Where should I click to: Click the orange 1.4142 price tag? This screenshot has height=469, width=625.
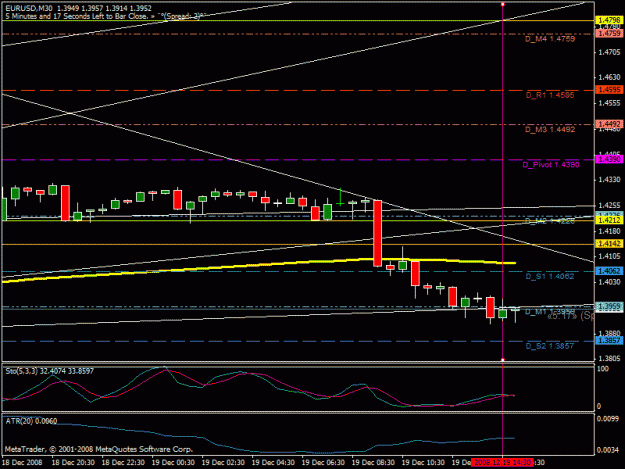click(x=609, y=244)
